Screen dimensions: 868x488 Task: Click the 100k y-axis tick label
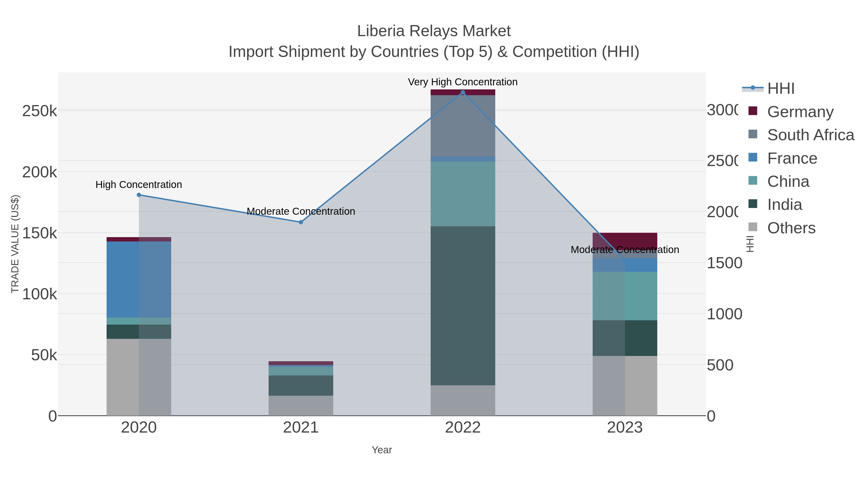40,294
